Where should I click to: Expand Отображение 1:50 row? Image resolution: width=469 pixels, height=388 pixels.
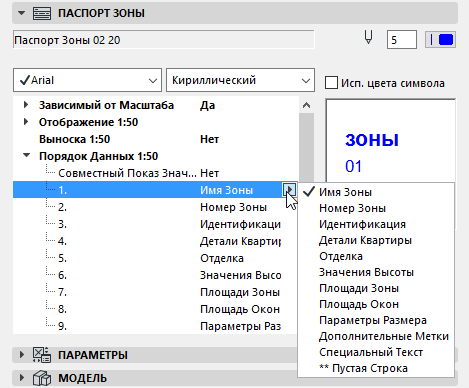26,122
